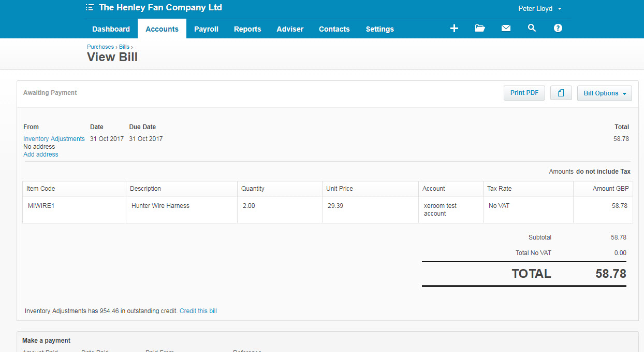Expand the Bill Options dropdown

pos(604,93)
